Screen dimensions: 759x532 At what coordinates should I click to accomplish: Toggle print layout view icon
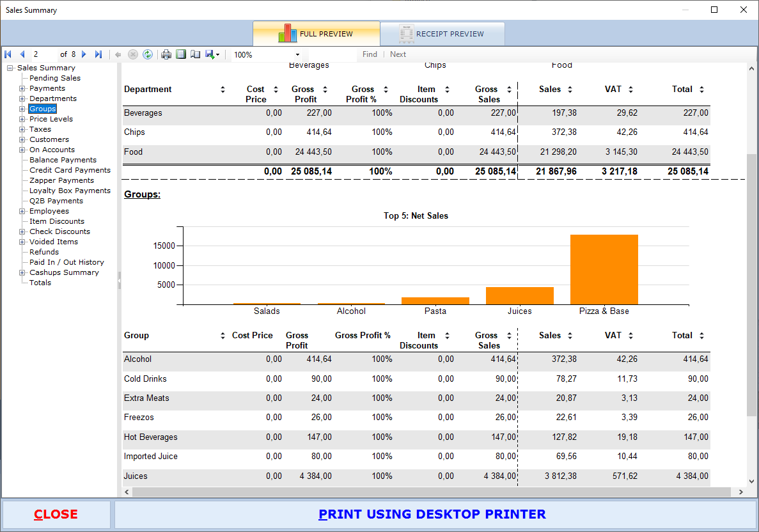[x=181, y=55]
